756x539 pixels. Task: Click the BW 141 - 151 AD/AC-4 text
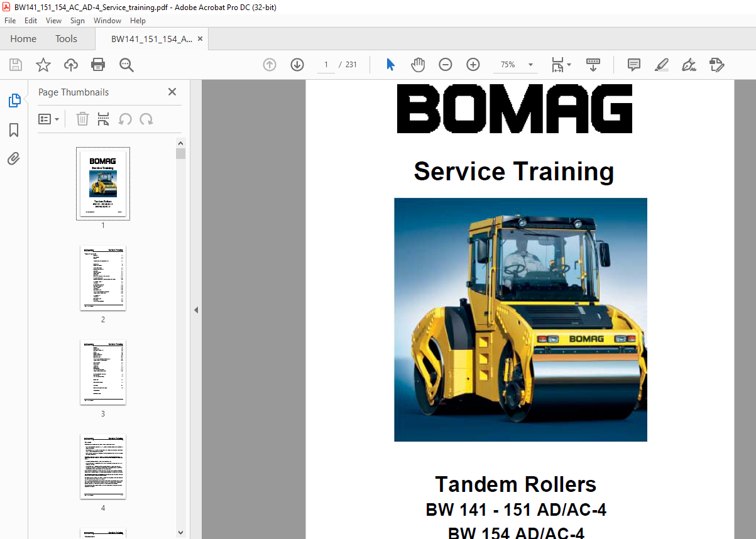[x=516, y=509]
